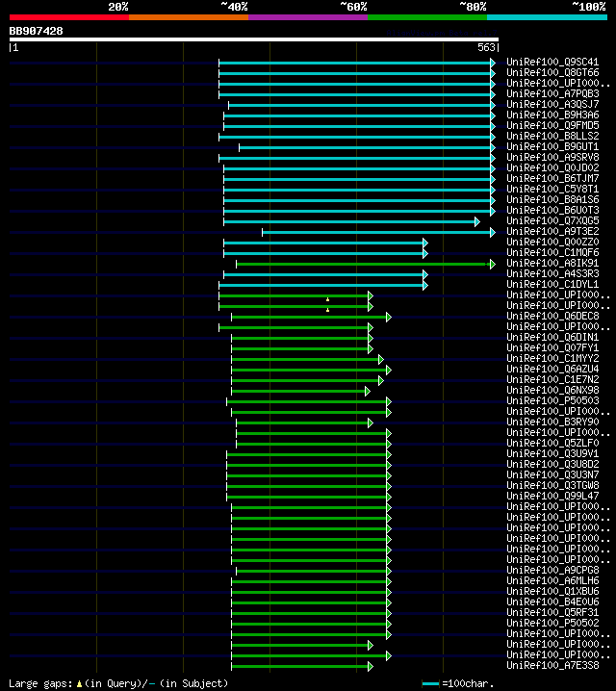Open hit UniRef100_Q9FMD5
Viewport: 616px width, 691px height.
tap(552, 126)
